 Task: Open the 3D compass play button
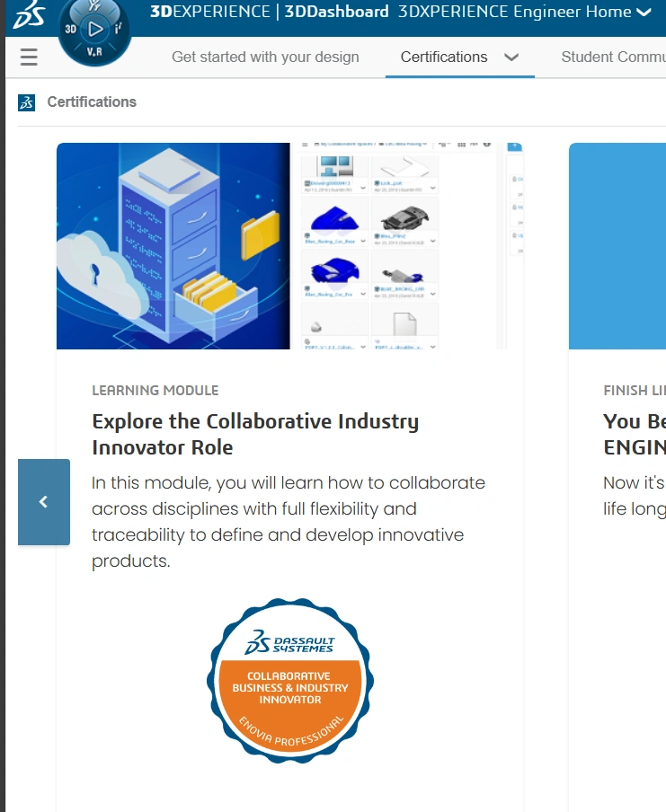coord(95,29)
